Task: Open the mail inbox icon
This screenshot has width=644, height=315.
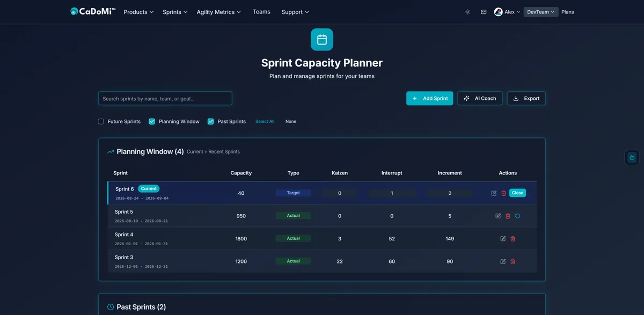Action: [x=484, y=12]
